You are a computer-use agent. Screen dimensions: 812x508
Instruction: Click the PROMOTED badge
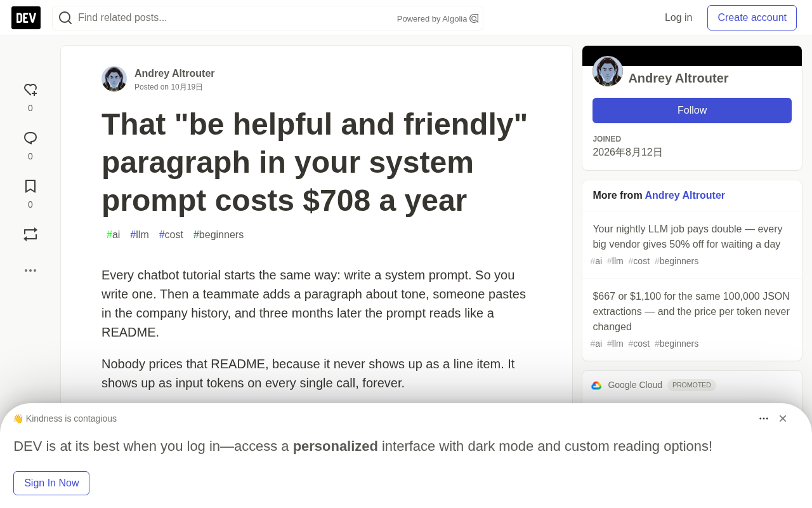[691, 385]
